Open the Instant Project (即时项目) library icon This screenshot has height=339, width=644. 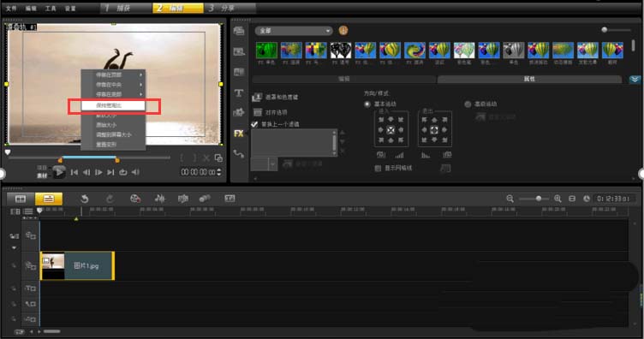(239, 51)
